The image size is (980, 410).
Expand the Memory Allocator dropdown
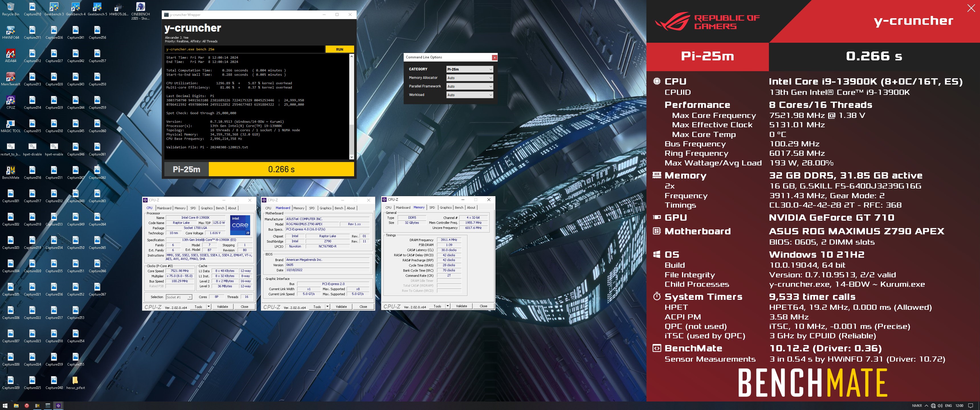click(x=469, y=78)
